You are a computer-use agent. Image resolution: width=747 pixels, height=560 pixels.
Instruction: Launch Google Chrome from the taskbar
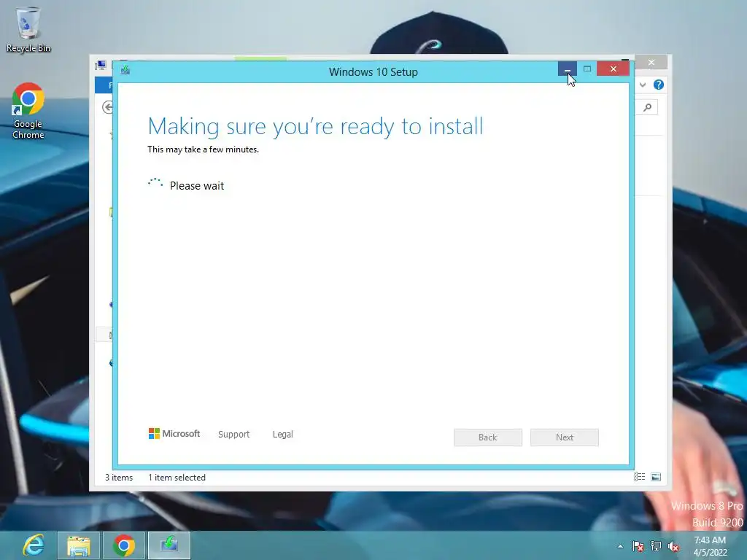[124, 545]
